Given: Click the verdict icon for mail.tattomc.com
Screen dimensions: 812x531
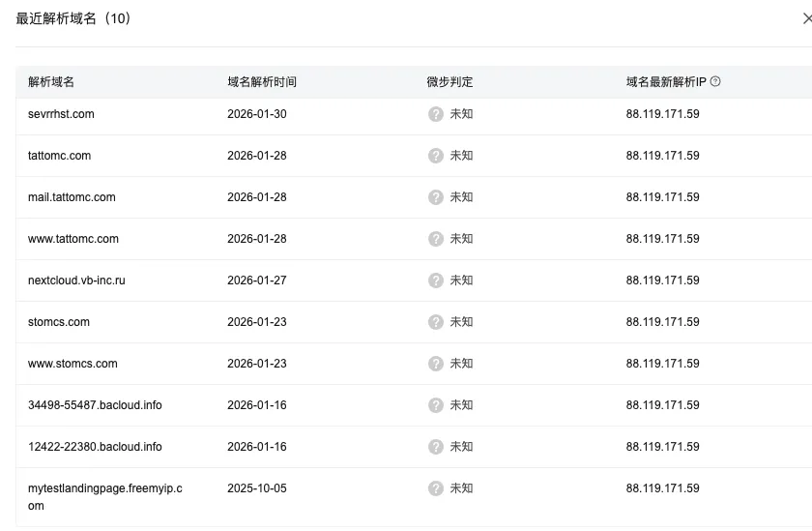Looking at the screenshot, I should coord(436,197).
